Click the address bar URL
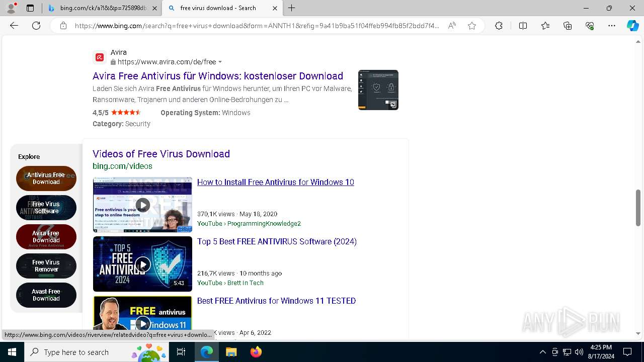This screenshot has height=362, width=644. (x=257, y=26)
